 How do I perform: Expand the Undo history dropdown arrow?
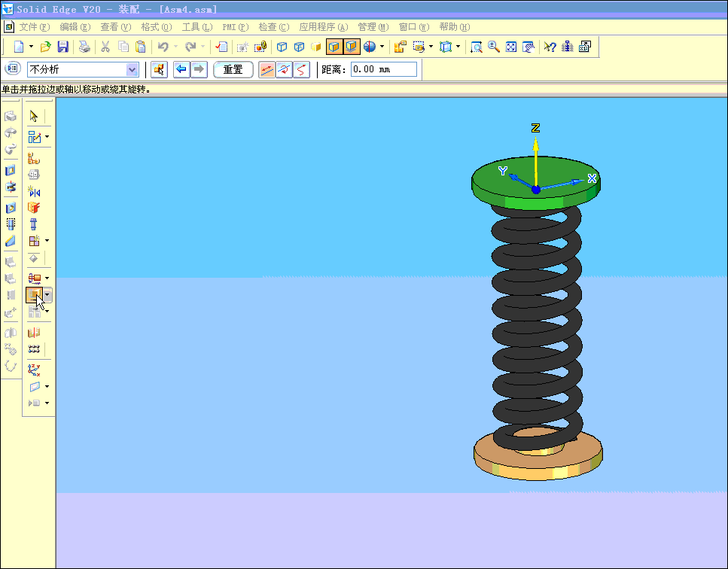[x=175, y=47]
